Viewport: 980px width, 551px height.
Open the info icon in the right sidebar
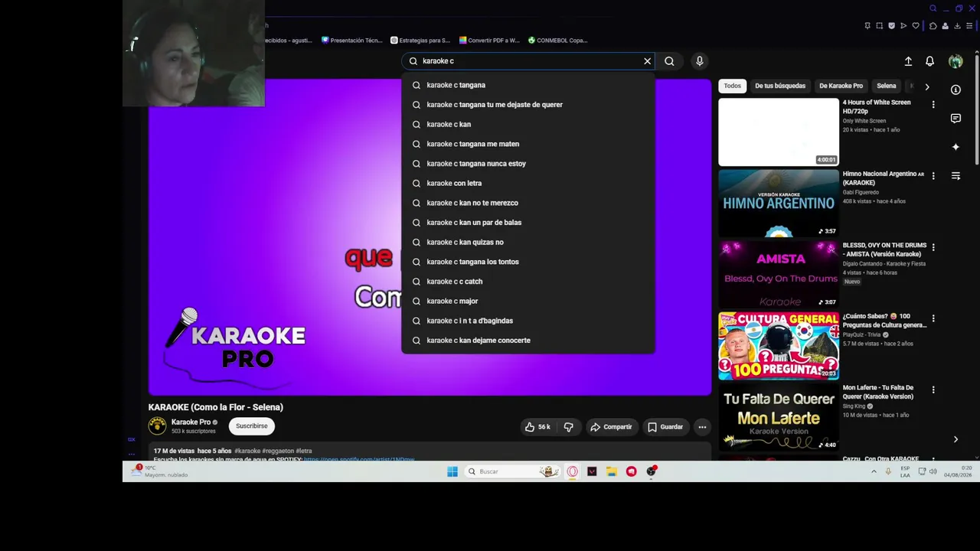[x=955, y=90]
